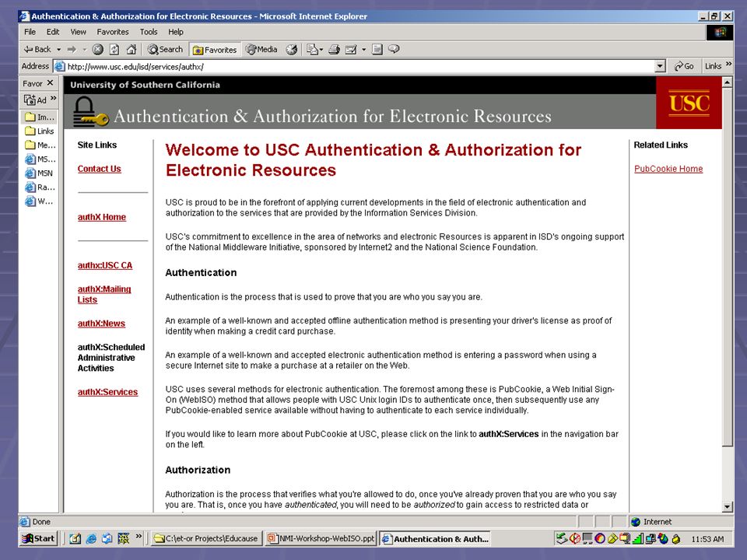Expand the Links toolbar chevron
The width and height of the screenshot is (747, 560).
(728, 64)
